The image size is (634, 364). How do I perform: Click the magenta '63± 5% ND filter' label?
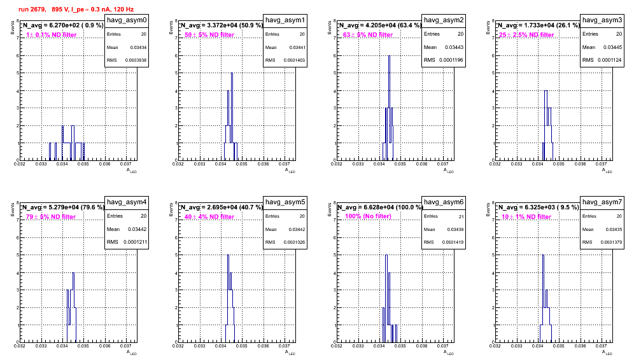[368, 35]
